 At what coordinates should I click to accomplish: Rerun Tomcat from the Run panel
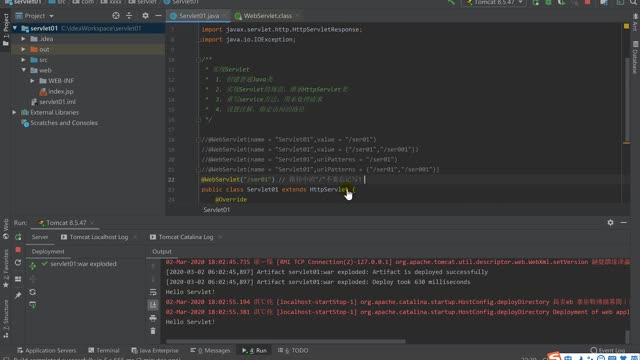tap(18, 237)
